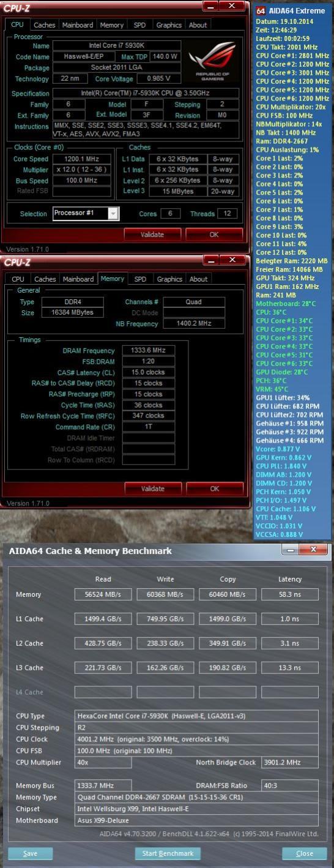Minimize the CPU-Z Memory window

pyautogui.click(x=211, y=260)
